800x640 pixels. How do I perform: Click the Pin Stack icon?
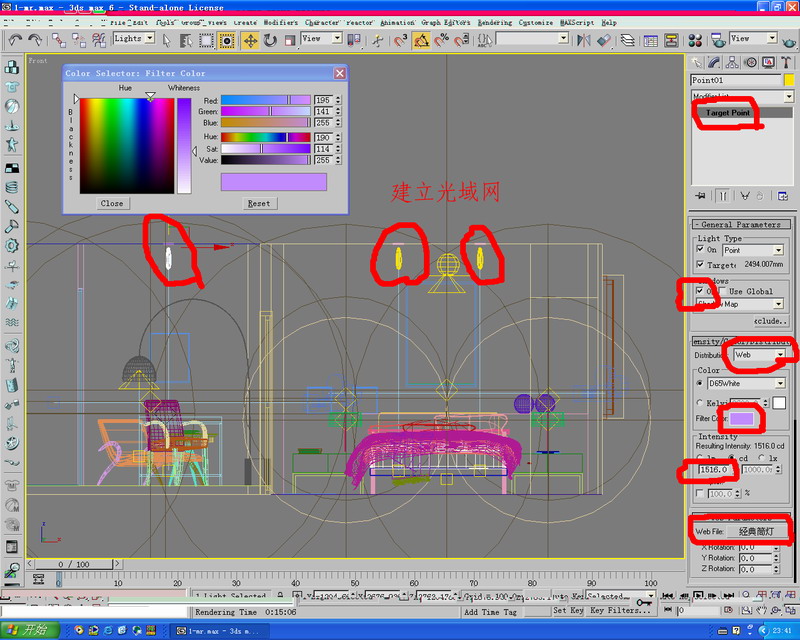point(701,196)
